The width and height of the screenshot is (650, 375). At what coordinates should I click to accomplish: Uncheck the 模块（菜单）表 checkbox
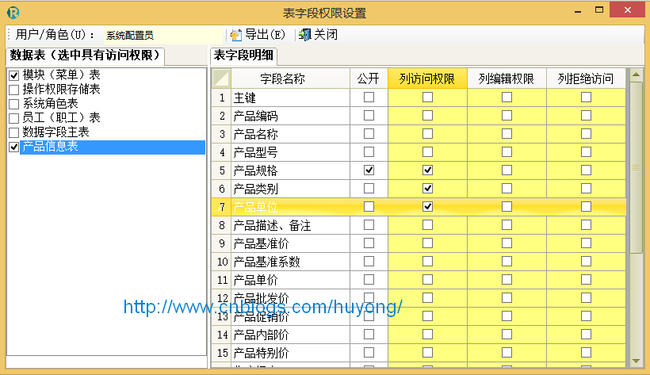14,75
